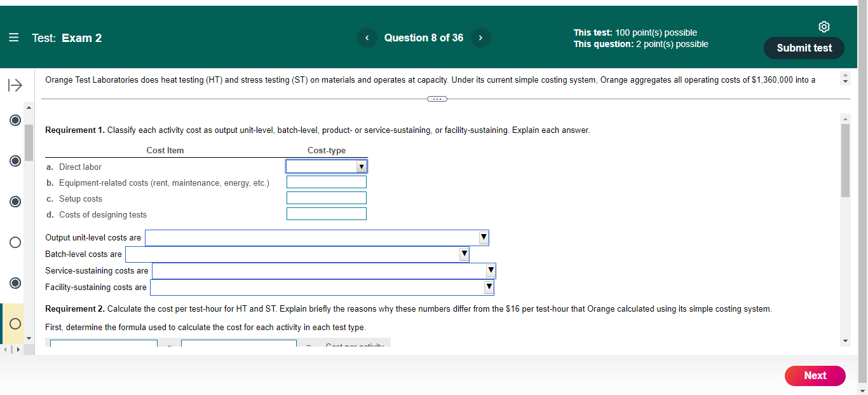
Task: Open the Cost-type dropdown for Direct labor
Action: [x=362, y=166]
